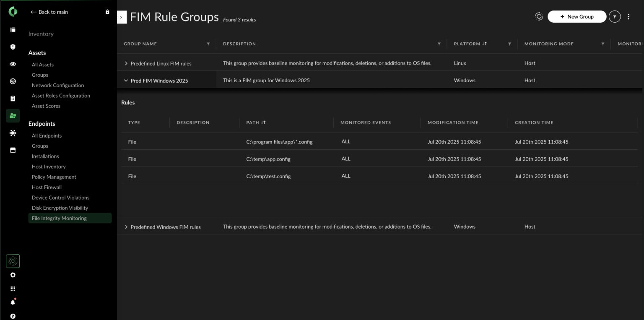Open Group Name column filter
The height and width of the screenshot is (320, 644).
(x=208, y=44)
